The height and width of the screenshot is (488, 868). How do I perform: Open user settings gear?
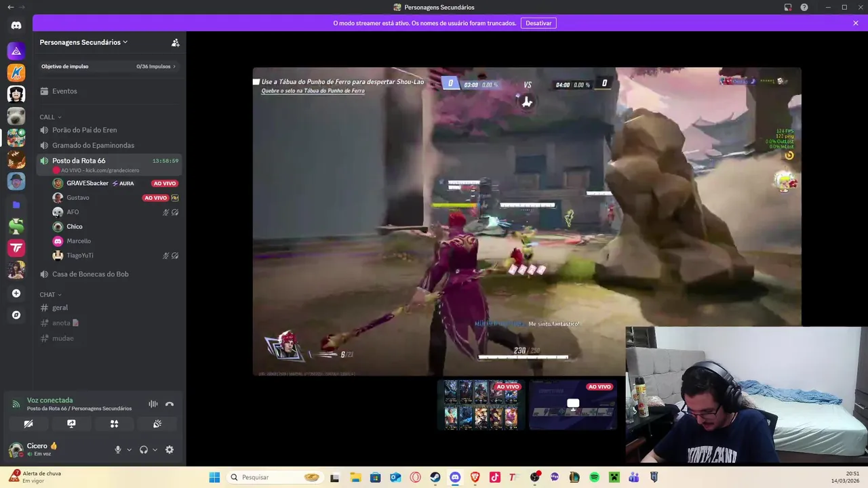point(170,449)
